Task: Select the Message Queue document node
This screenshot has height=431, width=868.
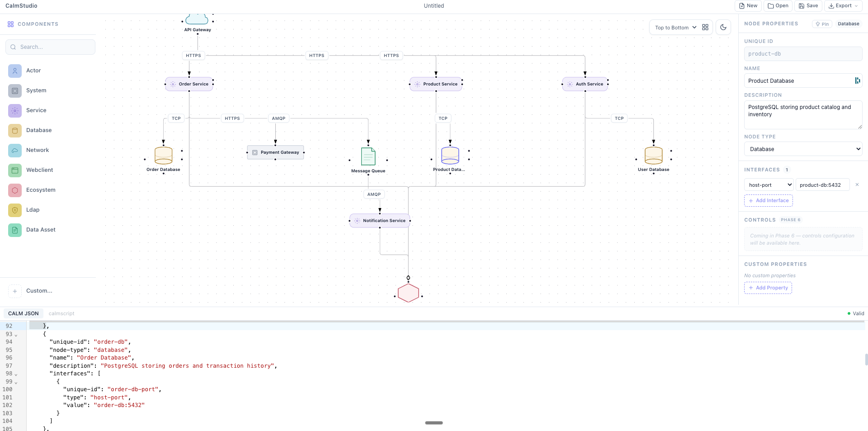Action: (368, 156)
